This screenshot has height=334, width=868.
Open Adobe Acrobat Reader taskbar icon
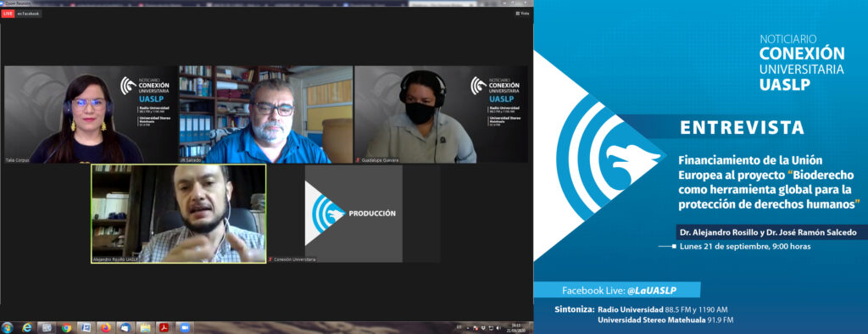coord(164,328)
